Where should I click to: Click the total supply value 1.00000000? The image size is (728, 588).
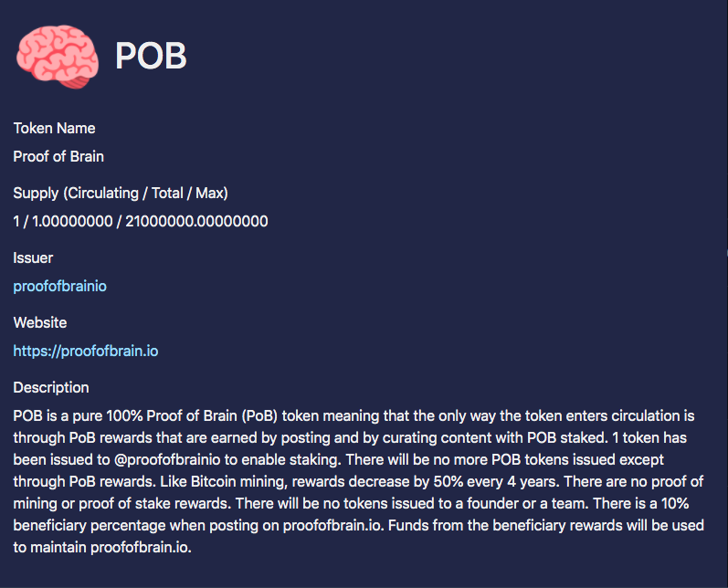(72, 221)
